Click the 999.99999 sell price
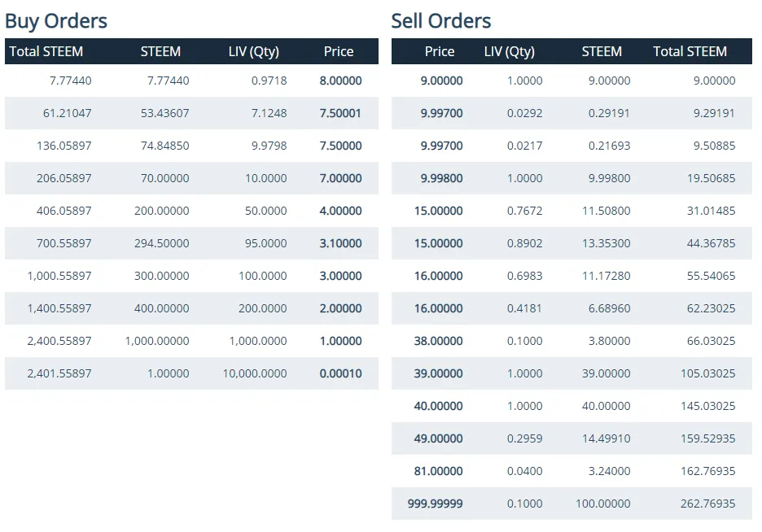 pos(436,504)
